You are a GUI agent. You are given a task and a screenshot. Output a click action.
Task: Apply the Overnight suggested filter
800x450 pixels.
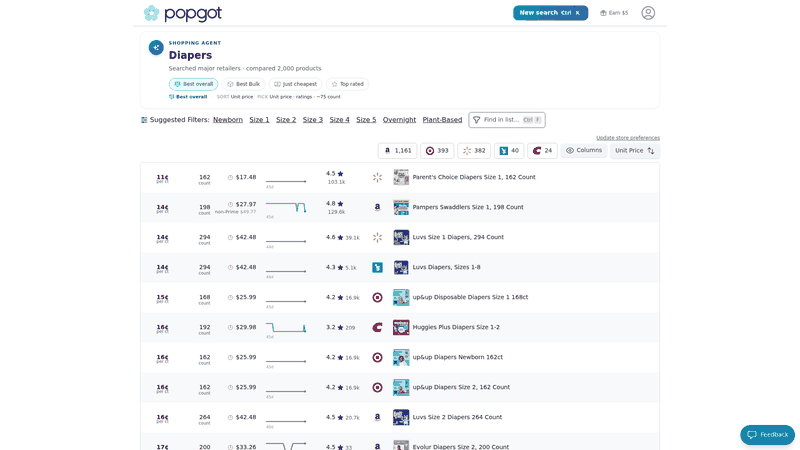(x=399, y=120)
